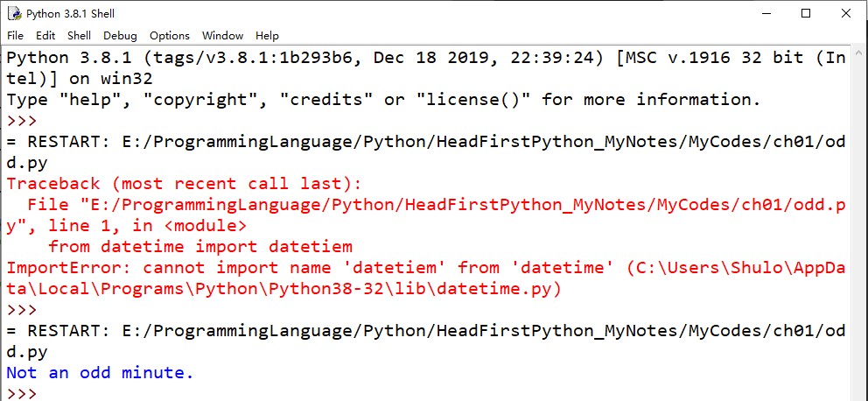Click the Python IDLE icon in title bar

(14, 13)
